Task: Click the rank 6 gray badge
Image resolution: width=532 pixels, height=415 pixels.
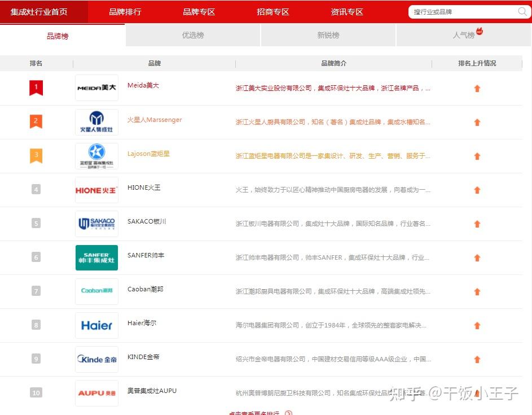Action: click(36, 257)
